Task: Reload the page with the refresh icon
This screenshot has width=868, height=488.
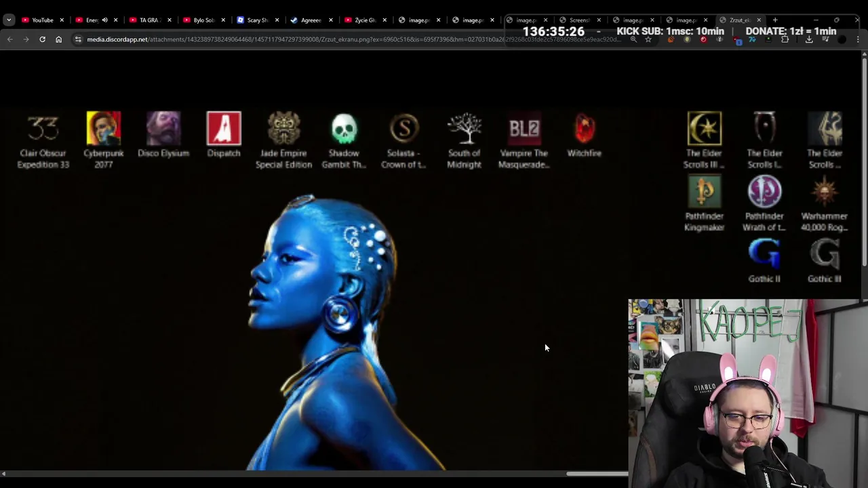Action: click(x=42, y=39)
